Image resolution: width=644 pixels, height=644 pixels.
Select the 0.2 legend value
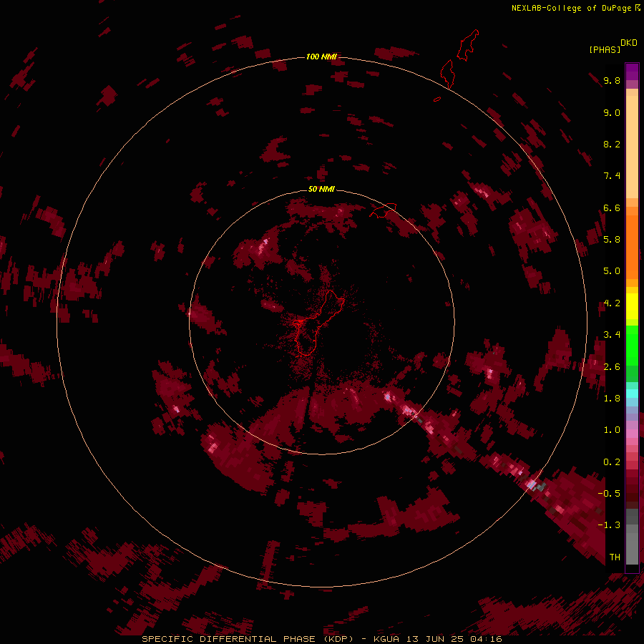coord(612,462)
